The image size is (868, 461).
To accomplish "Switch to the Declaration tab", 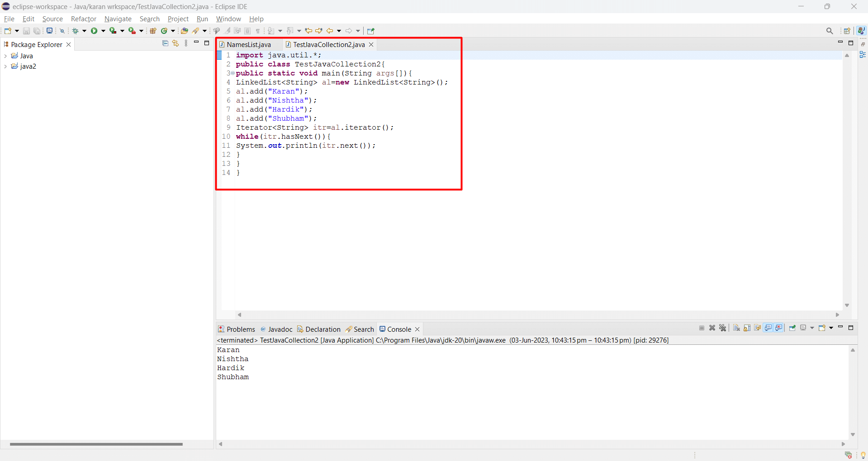I will tap(319, 329).
